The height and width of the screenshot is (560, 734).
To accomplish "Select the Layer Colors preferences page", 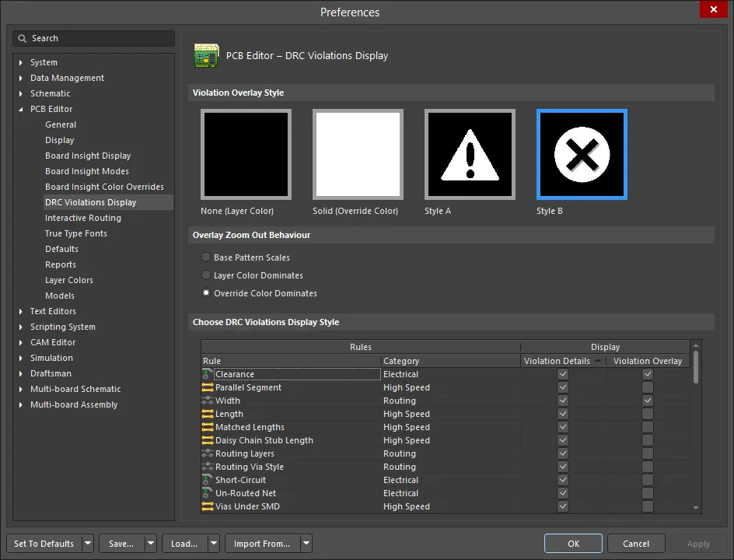I will [x=68, y=280].
